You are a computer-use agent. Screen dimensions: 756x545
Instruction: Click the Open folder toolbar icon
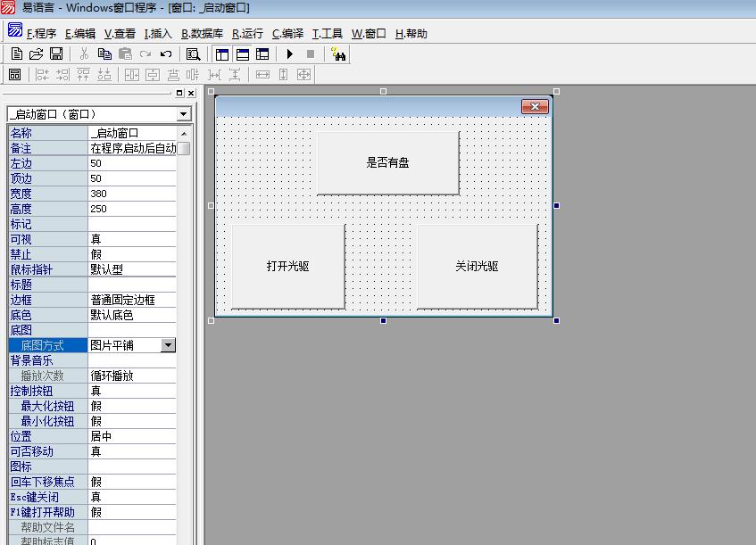[x=36, y=54]
